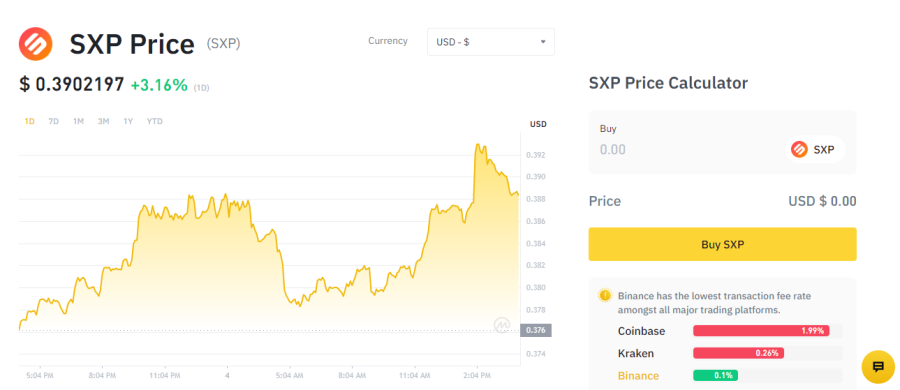Screen dimensions: 900x390
Task: Click the CoinMarketCap watermark on the chart
Action: pos(502,325)
